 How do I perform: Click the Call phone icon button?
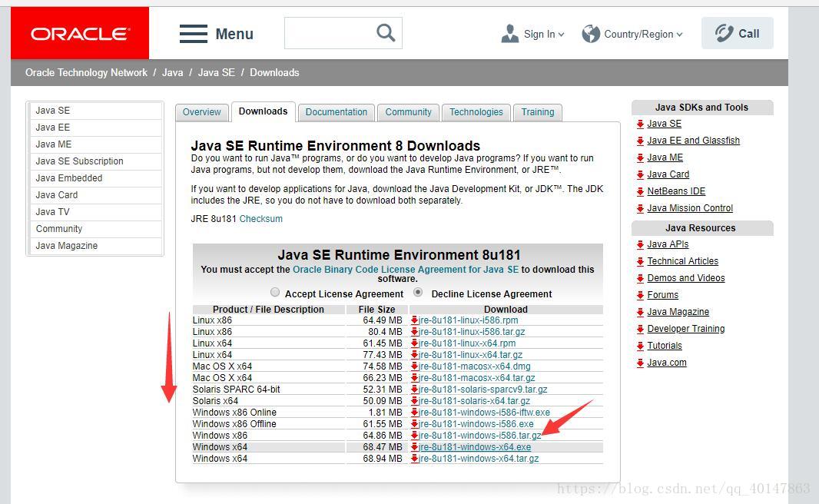pos(737,33)
